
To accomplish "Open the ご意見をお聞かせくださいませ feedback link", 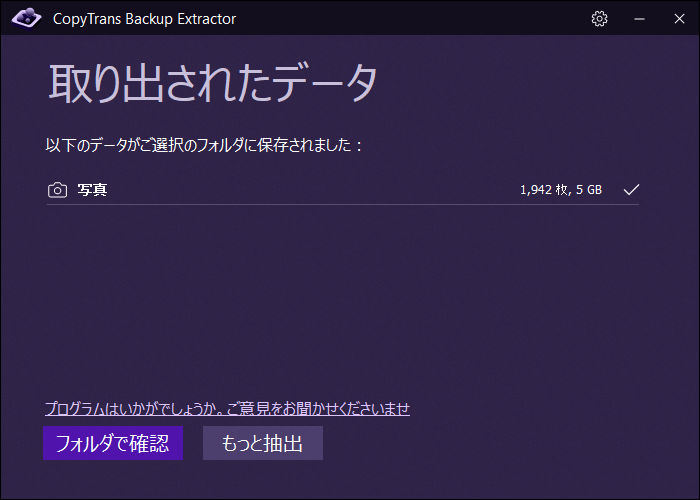I will tap(228, 408).
